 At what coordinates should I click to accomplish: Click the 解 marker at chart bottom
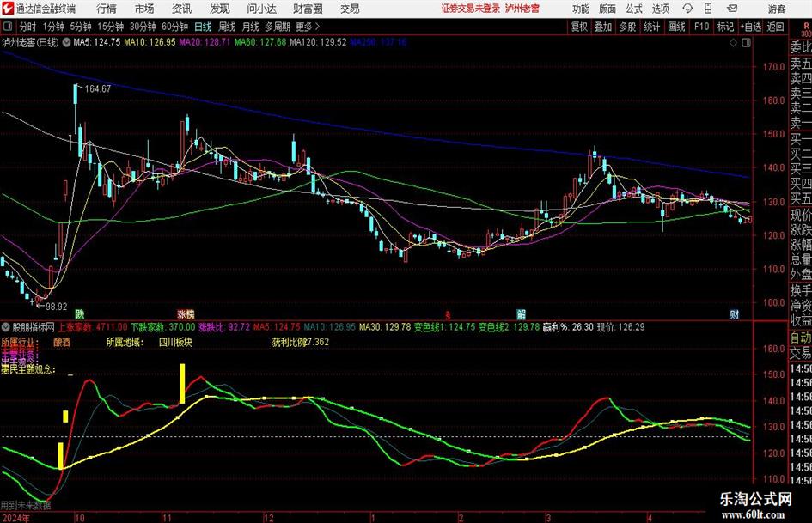pyautogui.click(x=521, y=313)
